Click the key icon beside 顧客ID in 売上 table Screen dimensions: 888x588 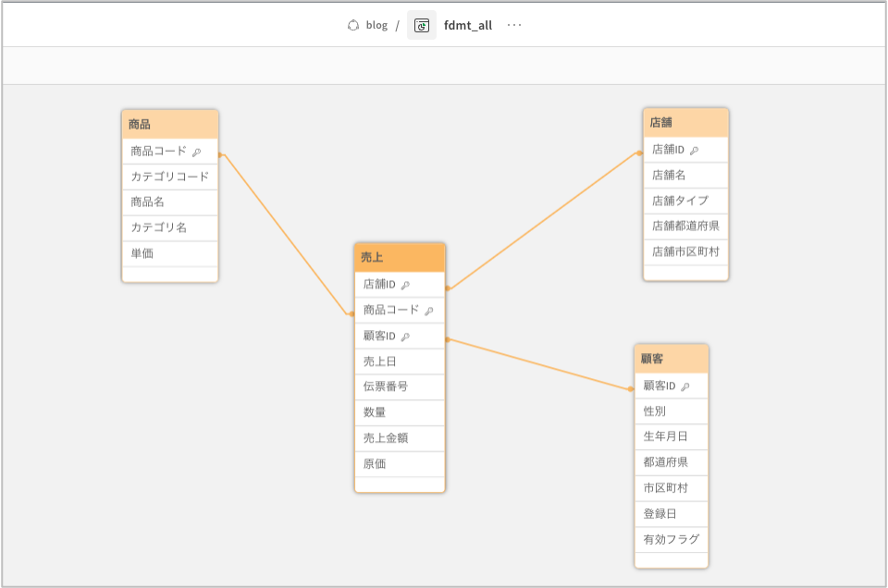click(405, 337)
